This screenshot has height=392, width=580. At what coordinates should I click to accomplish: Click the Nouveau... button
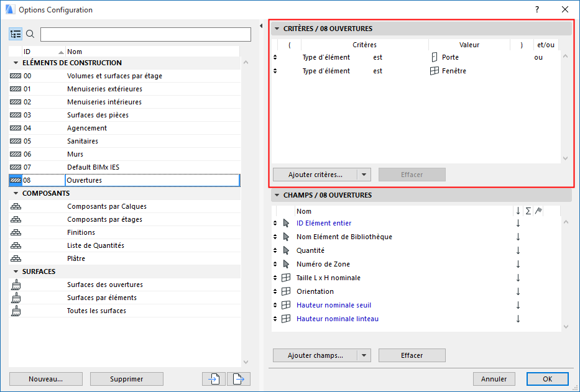(46, 379)
